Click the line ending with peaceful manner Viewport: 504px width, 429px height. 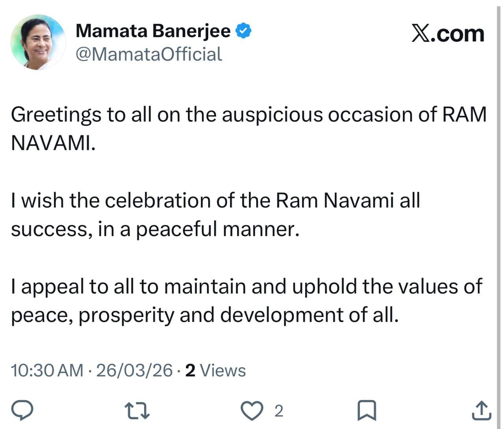[155, 229]
